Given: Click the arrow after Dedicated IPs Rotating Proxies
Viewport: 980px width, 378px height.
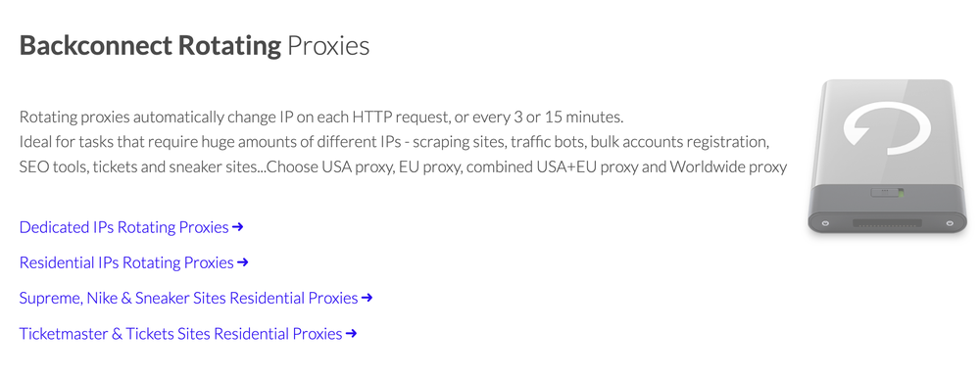Looking at the screenshot, I should point(237,227).
